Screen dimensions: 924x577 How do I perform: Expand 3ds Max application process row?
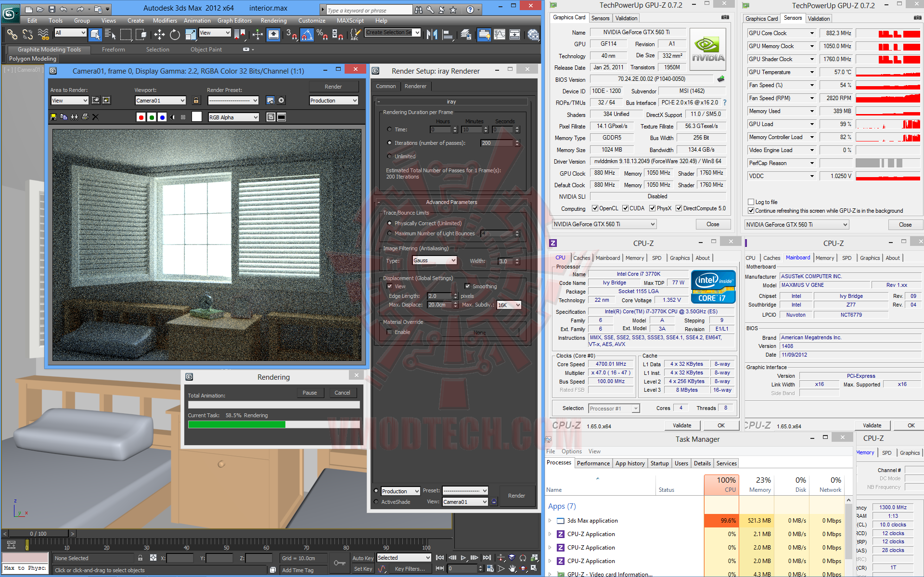(550, 521)
